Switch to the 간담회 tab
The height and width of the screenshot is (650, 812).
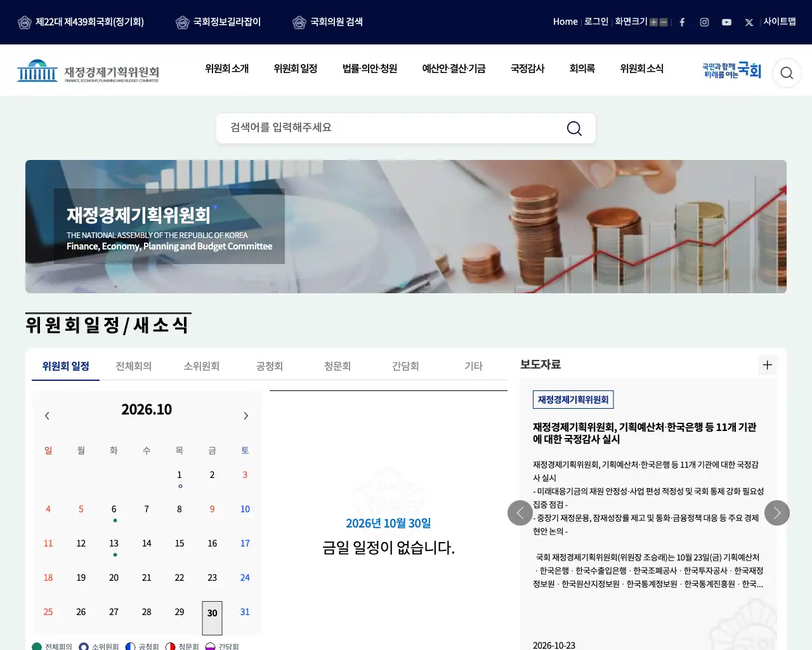coord(405,366)
